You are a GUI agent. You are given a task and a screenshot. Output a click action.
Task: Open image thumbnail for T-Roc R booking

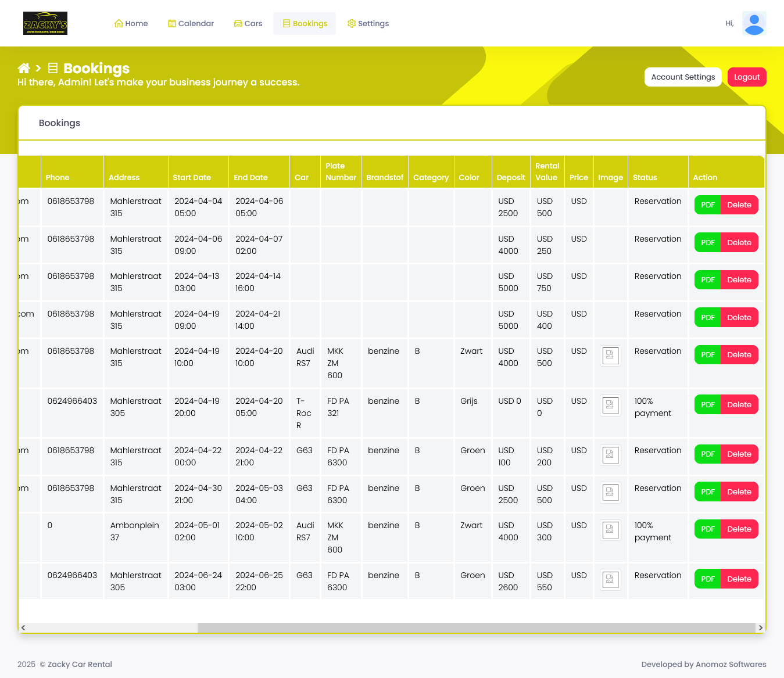[610, 406]
